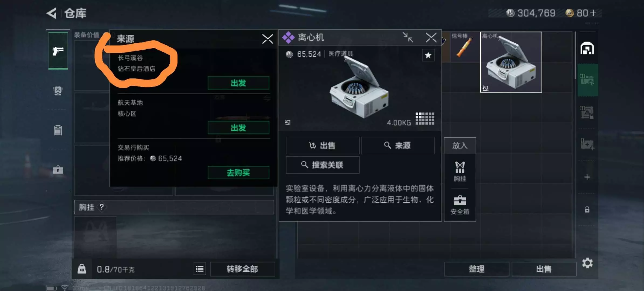Click 出发 for 长弓溪谷 钻石皇后酒店
The width and height of the screenshot is (644, 291).
point(238,83)
